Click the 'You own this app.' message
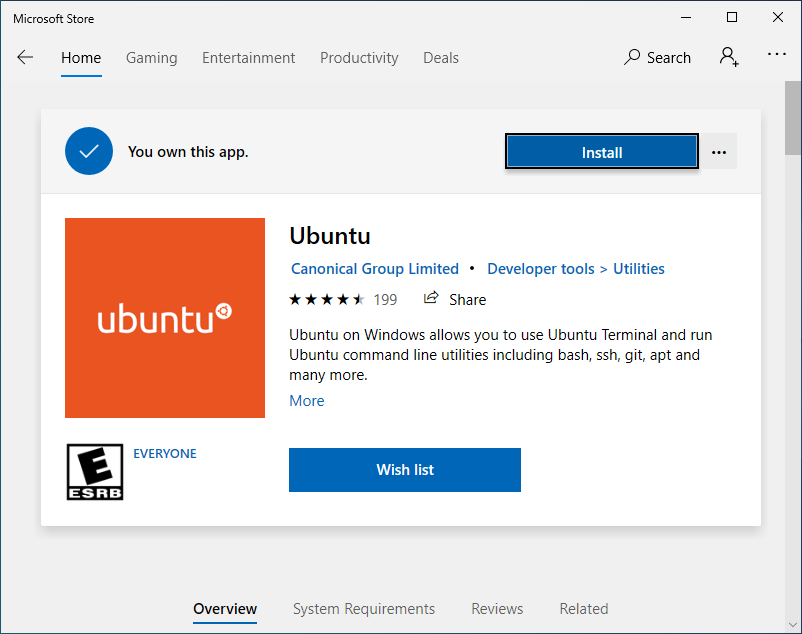Image resolution: width=802 pixels, height=634 pixels. coord(188,152)
